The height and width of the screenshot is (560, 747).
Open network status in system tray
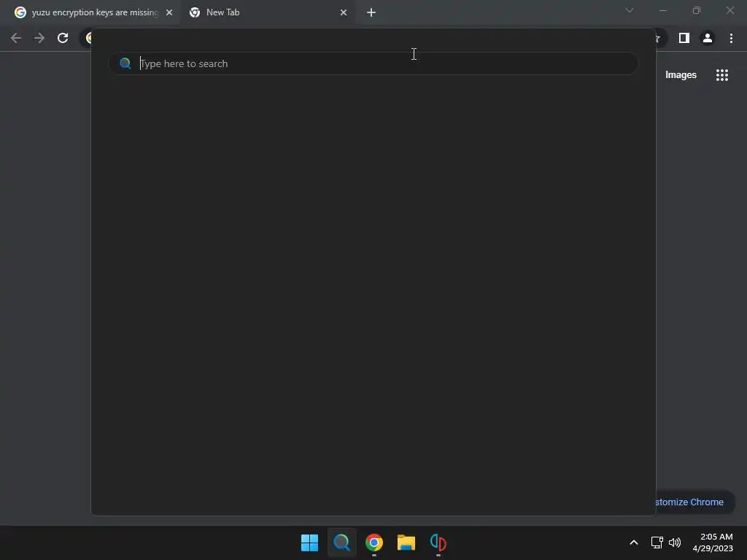coord(657,542)
